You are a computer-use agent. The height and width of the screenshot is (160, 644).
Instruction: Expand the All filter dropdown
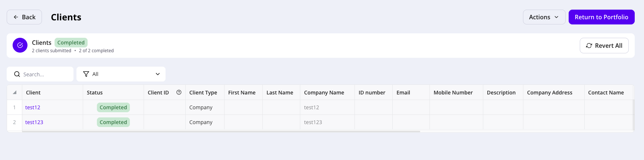121,74
